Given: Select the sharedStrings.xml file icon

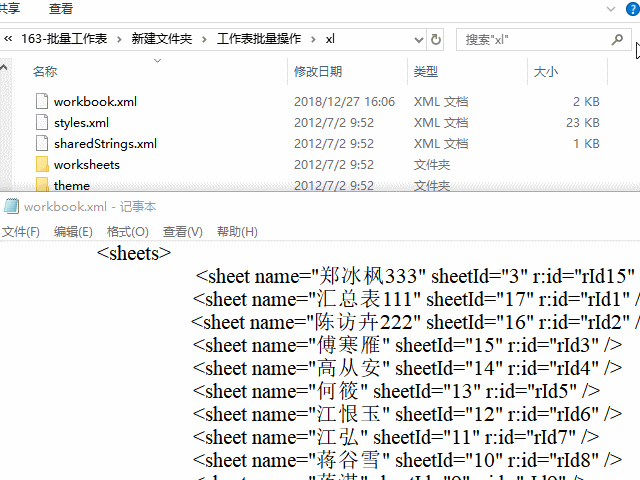Looking at the screenshot, I should (42, 143).
